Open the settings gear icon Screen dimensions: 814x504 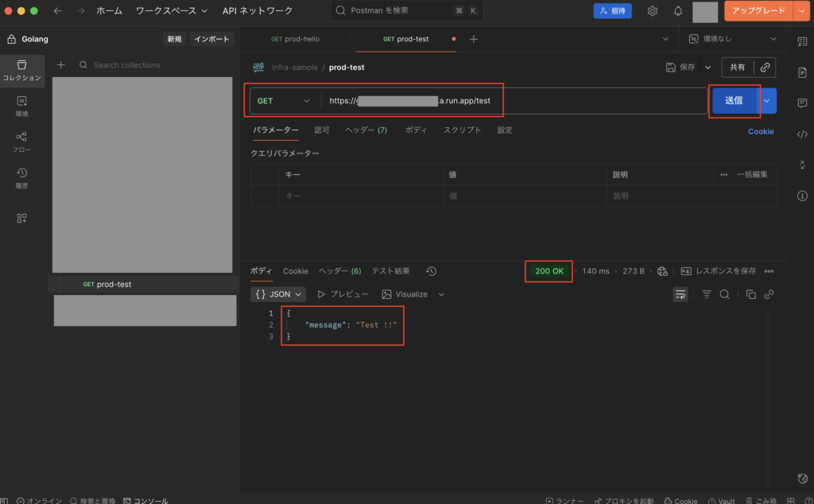(x=653, y=11)
